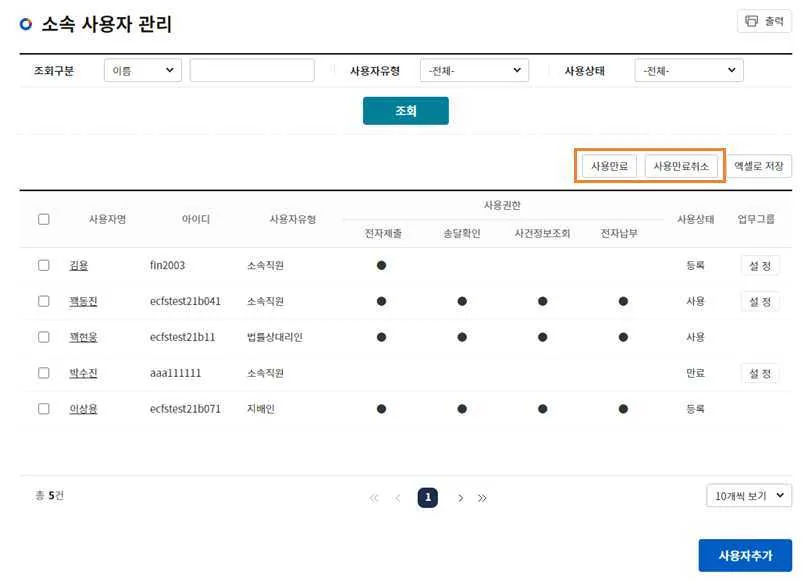The image size is (804, 582).
Task: Click the ID text aaa111111
Action: click(x=175, y=373)
